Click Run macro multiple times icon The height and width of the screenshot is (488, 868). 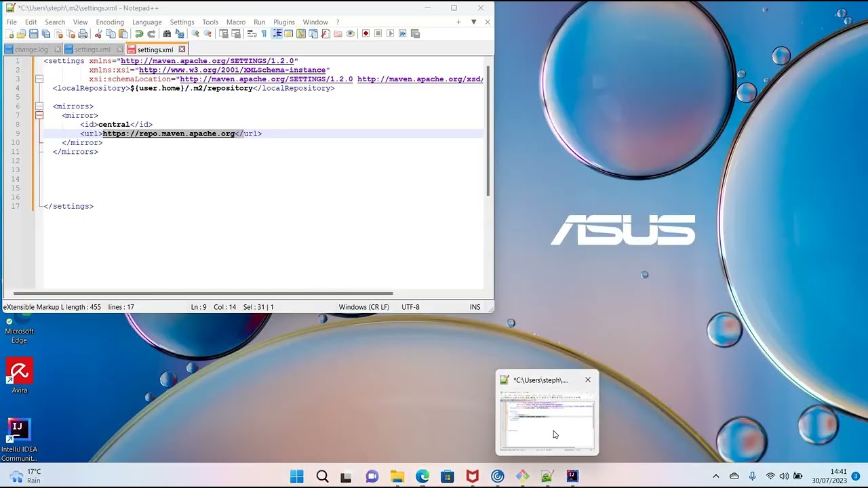coord(402,33)
